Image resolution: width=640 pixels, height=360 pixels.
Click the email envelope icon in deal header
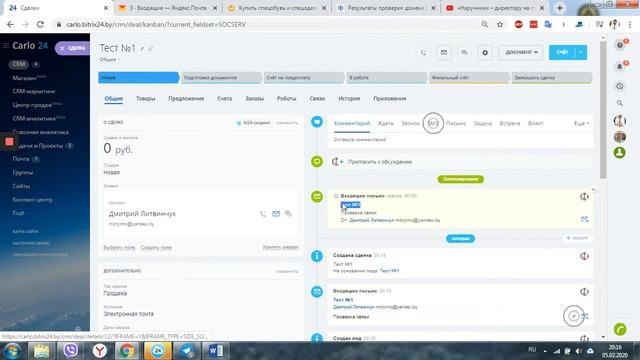click(444, 53)
